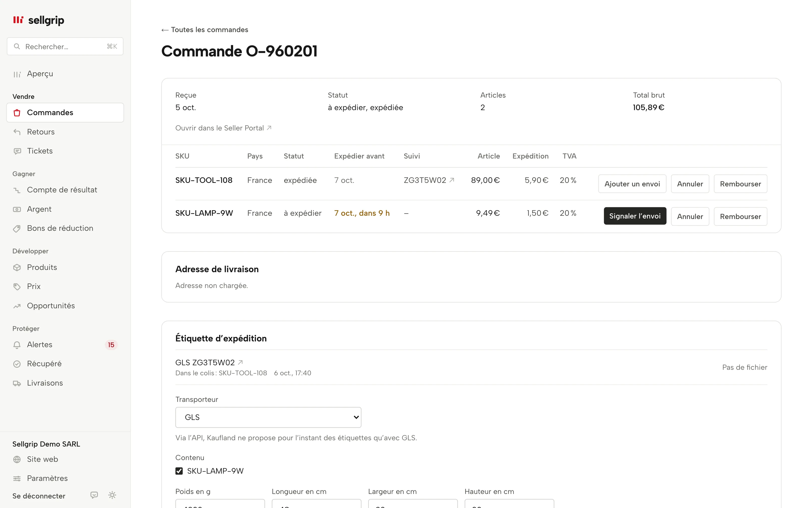Click Rembourser in the SKU-TOOL-108 row
The image size is (812, 508).
point(740,184)
